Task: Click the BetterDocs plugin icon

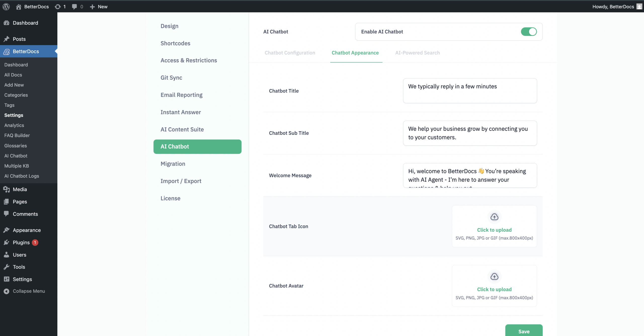Action: 7,51
